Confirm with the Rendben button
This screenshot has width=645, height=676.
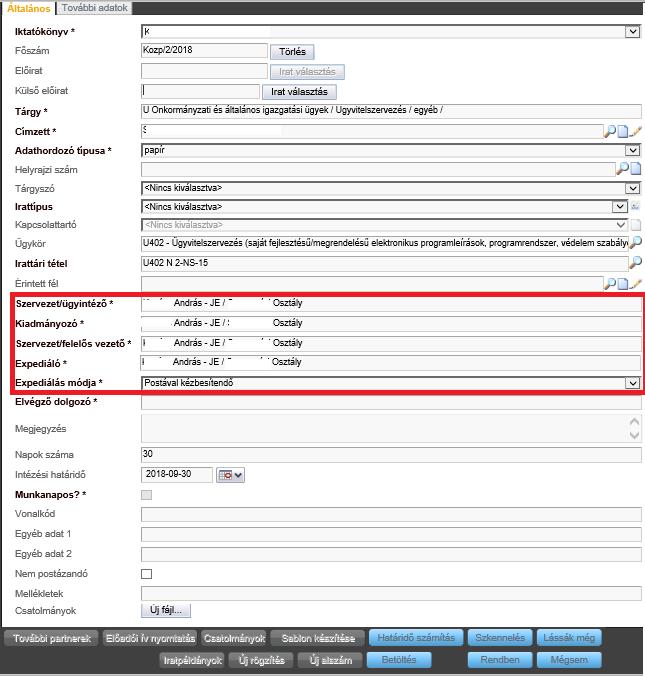(500, 660)
